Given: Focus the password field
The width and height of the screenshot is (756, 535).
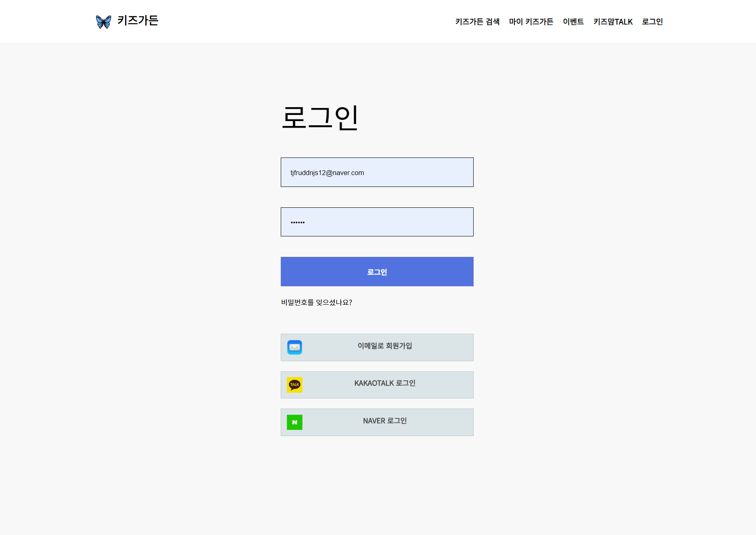Looking at the screenshot, I should click(377, 222).
